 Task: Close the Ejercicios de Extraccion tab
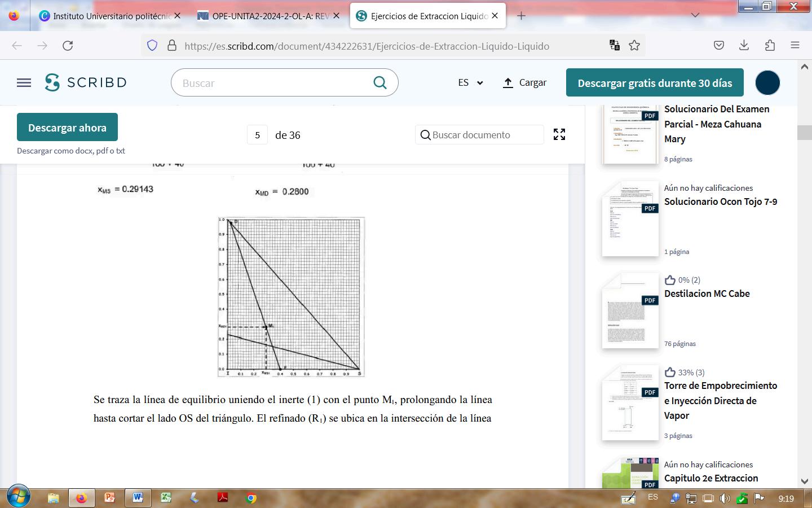495,16
